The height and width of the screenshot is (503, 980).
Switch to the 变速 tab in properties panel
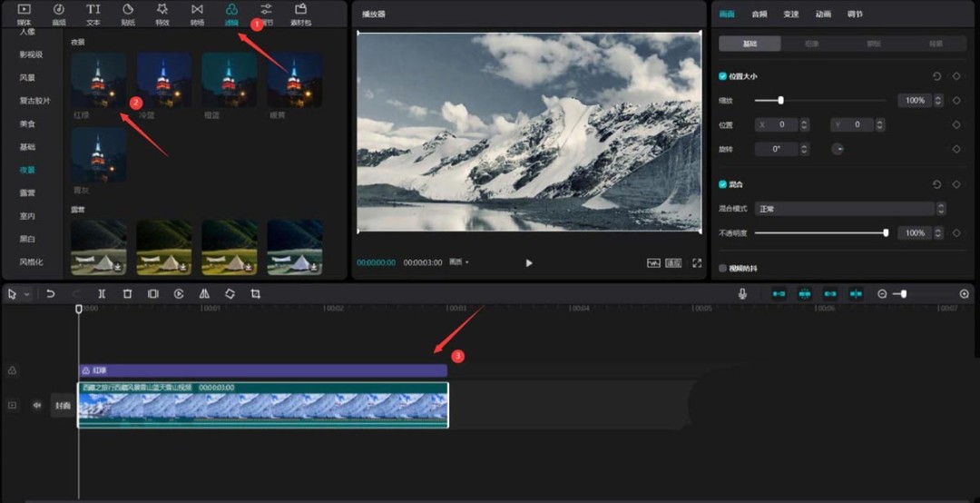pyautogui.click(x=790, y=14)
